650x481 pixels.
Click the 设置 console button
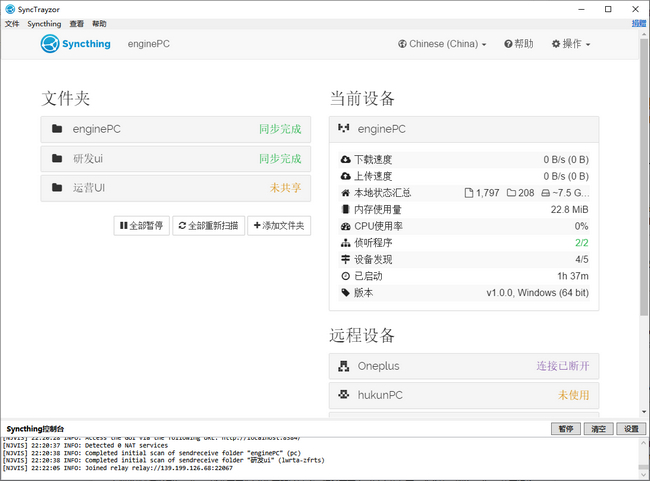pyautogui.click(x=631, y=429)
